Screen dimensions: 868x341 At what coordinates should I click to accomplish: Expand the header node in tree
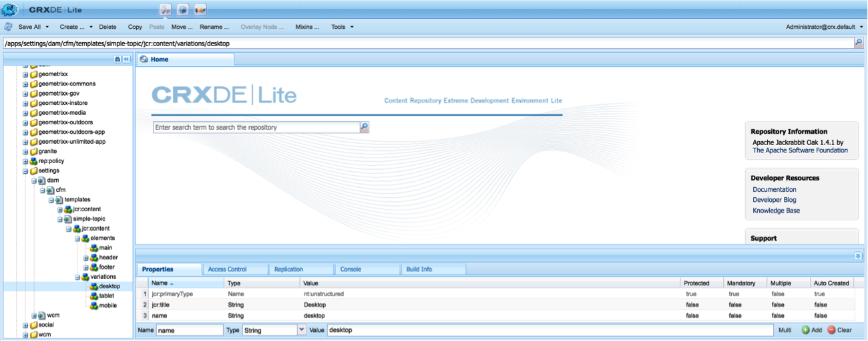tap(85, 257)
